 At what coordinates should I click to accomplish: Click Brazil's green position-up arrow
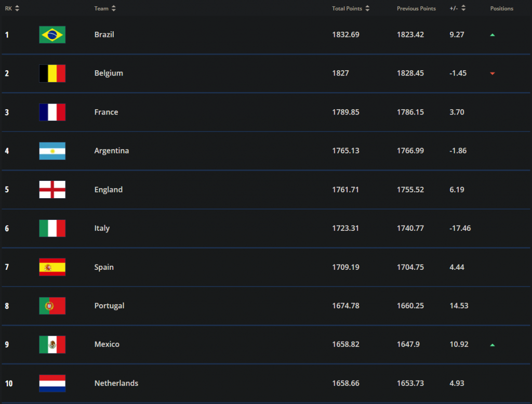coord(493,35)
